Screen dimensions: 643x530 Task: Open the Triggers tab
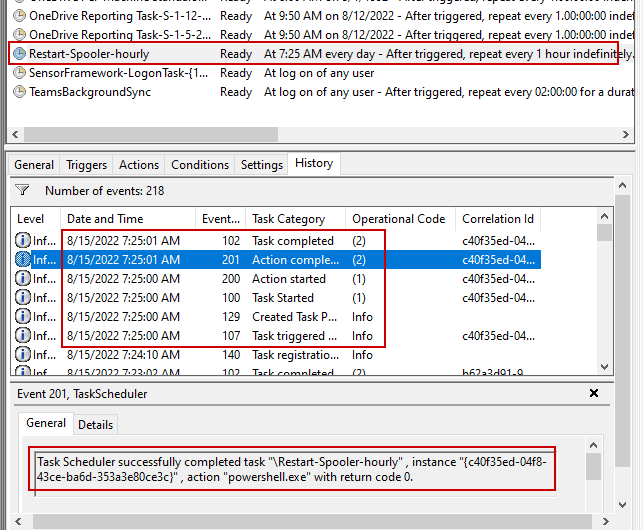87,165
